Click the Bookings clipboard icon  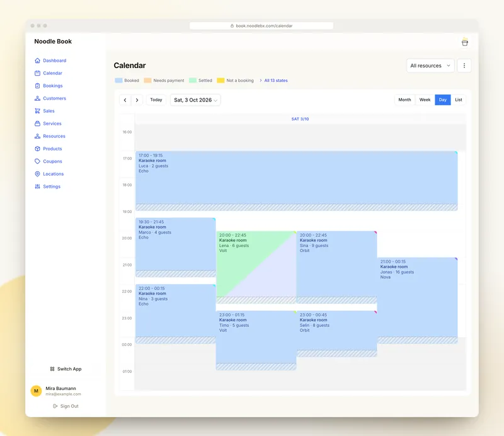click(37, 86)
